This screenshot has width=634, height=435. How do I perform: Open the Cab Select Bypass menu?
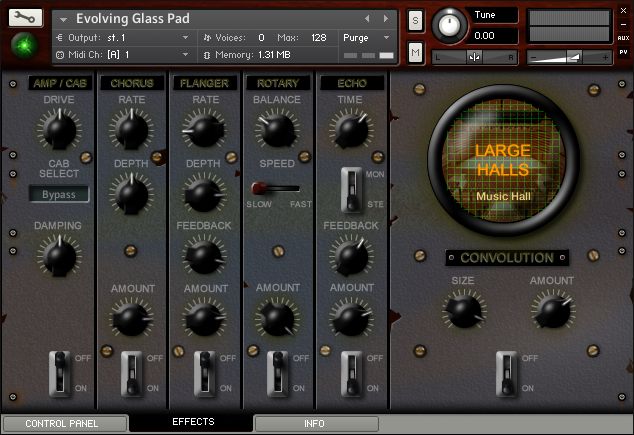[x=59, y=194]
